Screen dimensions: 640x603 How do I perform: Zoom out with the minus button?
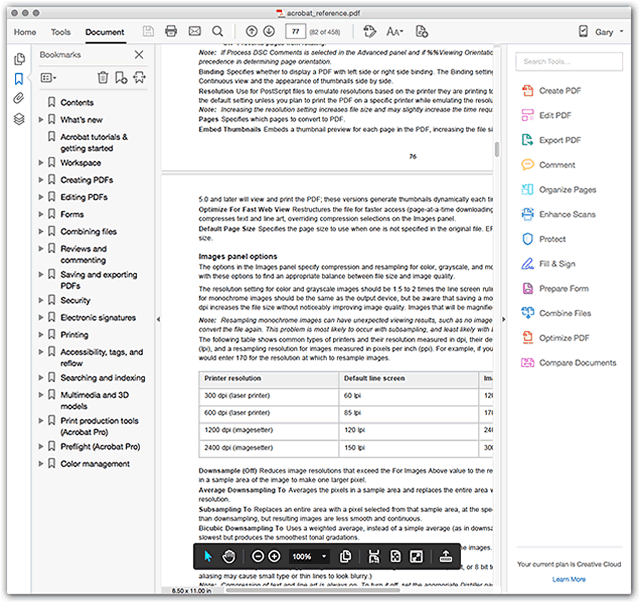click(x=258, y=556)
